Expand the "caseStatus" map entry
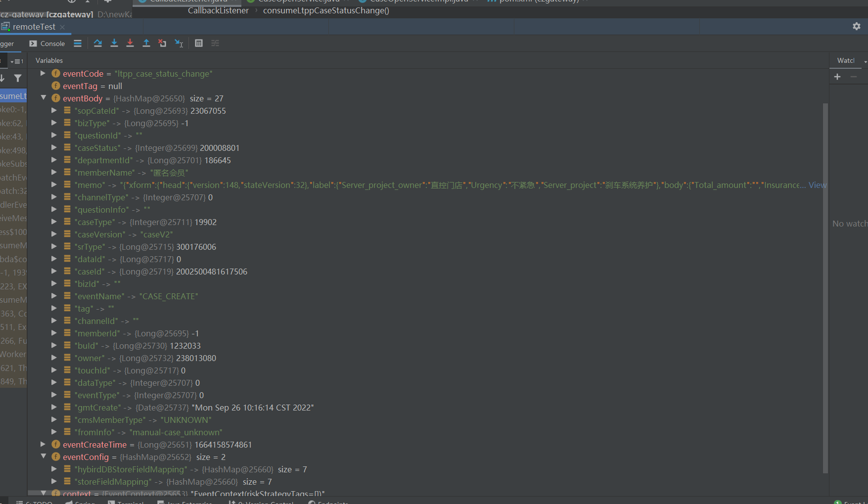The image size is (868, 504). click(54, 147)
